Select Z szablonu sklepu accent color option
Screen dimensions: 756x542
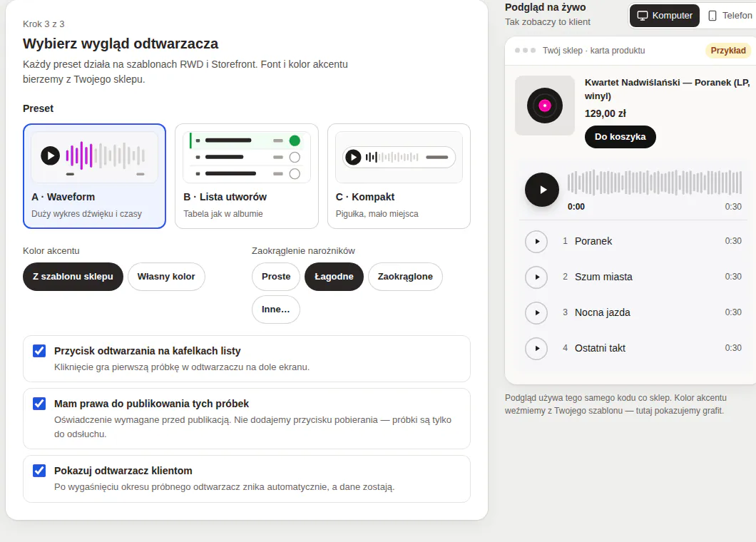coord(73,276)
